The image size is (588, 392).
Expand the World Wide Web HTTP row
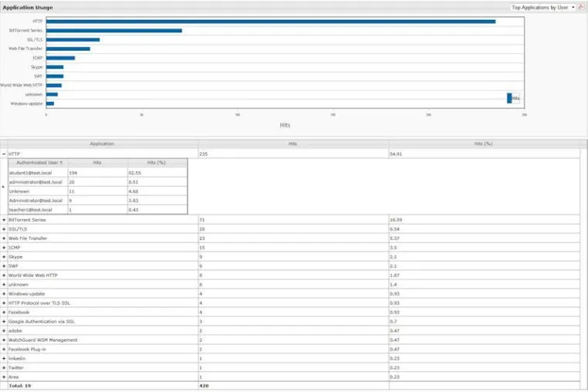click(4, 275)
